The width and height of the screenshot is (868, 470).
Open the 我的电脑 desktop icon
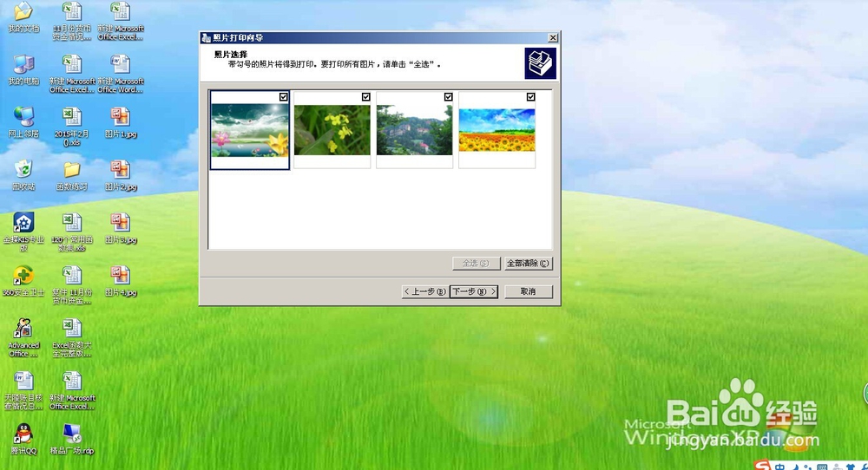[23, 64]
